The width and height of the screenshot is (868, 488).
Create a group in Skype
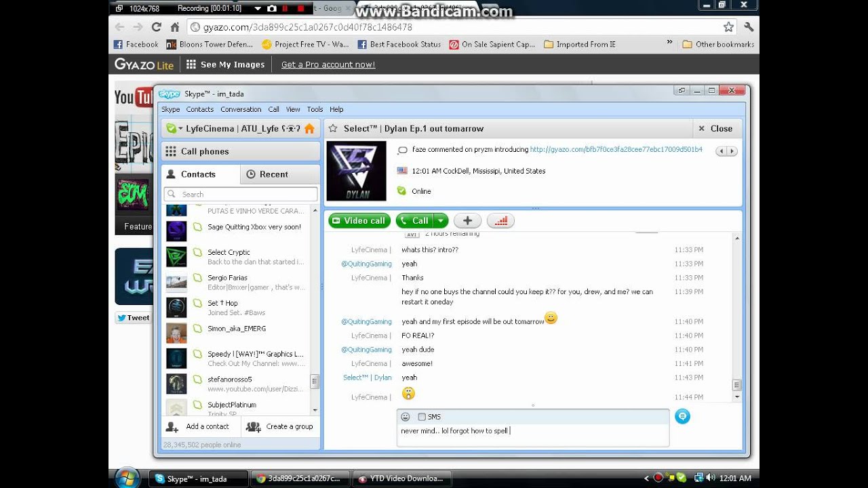point(279,426)
